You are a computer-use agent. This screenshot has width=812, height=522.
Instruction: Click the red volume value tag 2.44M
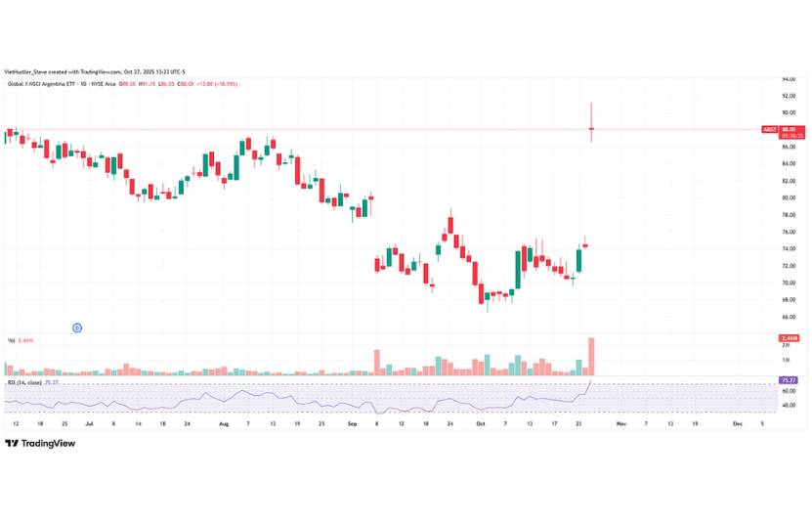click(x=790, y=338)
